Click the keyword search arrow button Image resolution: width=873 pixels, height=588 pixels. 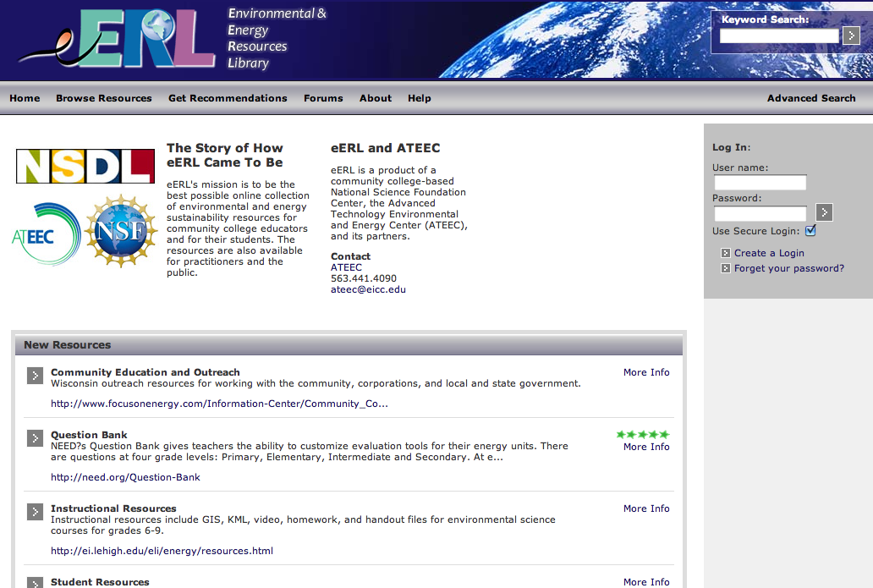(851, 36)
